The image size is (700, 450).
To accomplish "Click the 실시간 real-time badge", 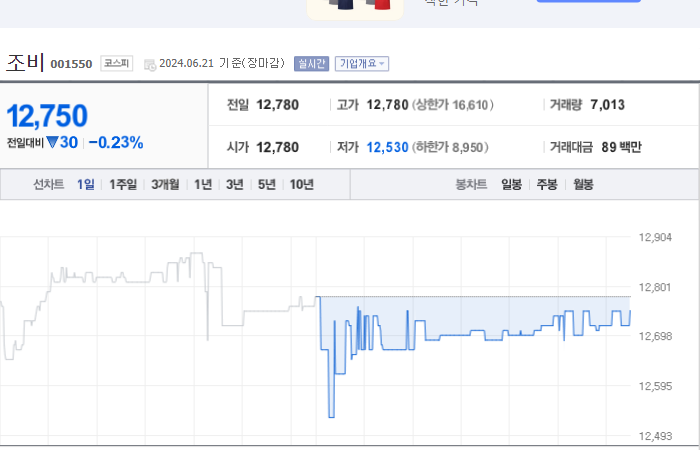I will pos(311,63).
